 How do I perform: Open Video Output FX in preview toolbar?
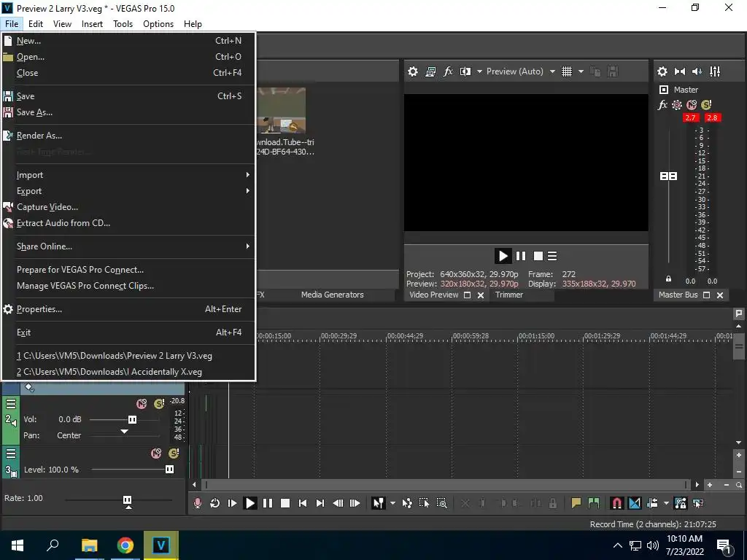pos(448,71)
